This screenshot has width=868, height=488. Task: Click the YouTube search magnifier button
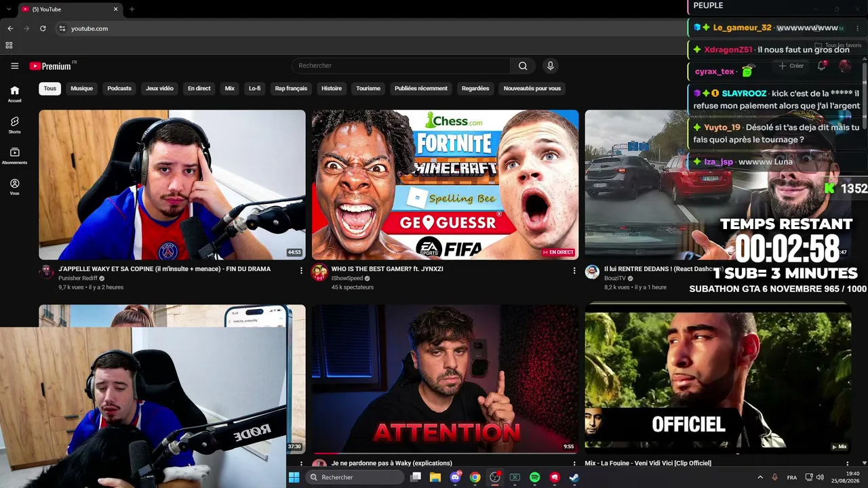pos(523,66)
